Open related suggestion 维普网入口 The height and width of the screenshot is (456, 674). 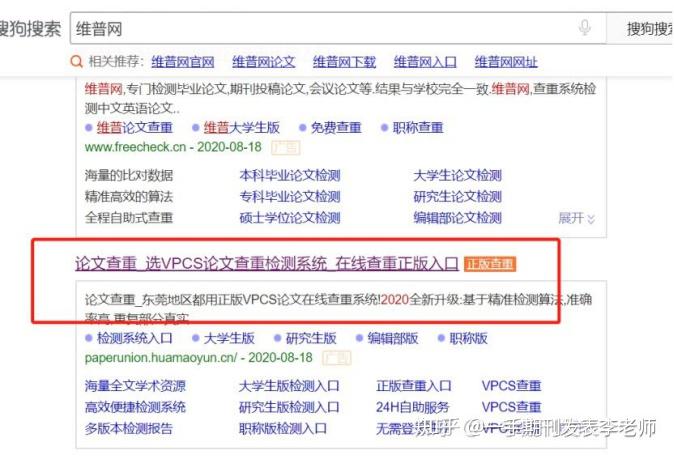[425, 62]
